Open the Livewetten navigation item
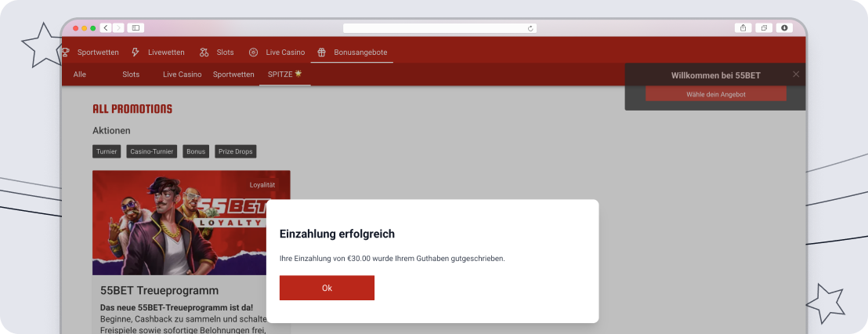868x334 pixels. point(166,53)
